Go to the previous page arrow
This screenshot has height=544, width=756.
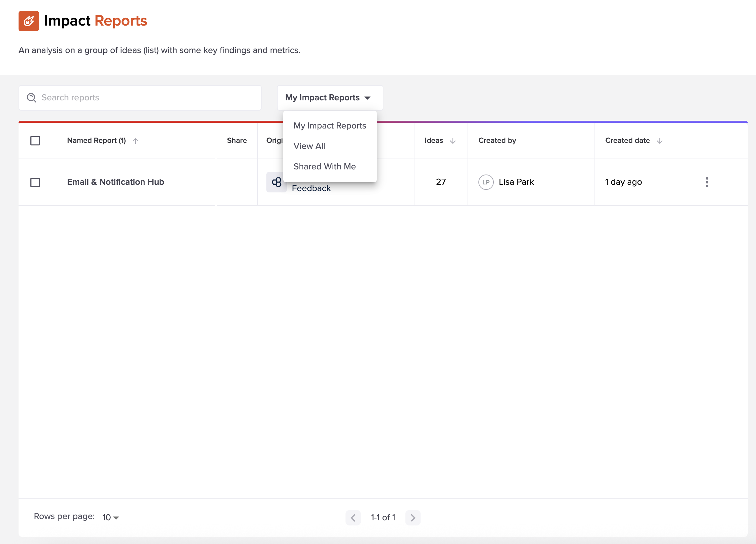pyautogui.click(x=353, y=517)
